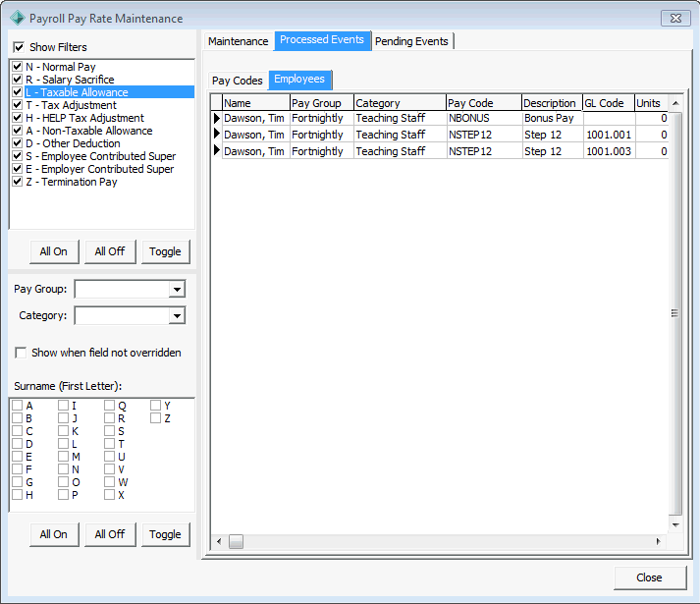The height and width of the screenshot is (604, 700).
Task: Click the vertical scrollbar thumb of the grid
Action: 675,313
